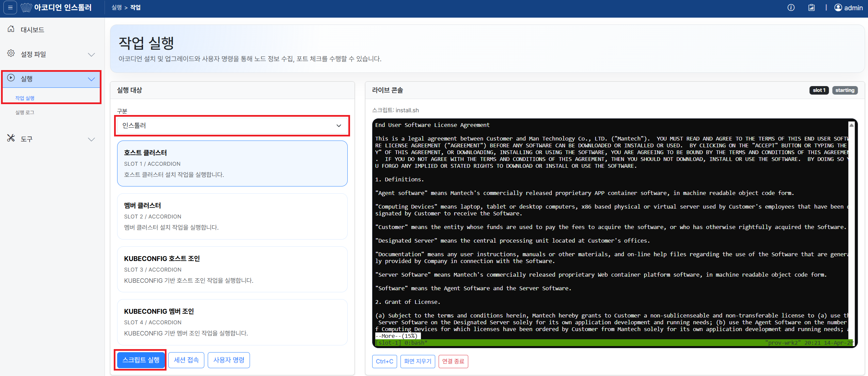The image size is (868, 376).
Task: Toggle the hamburger sidebar menu button
Action: (x=10, y=7)
